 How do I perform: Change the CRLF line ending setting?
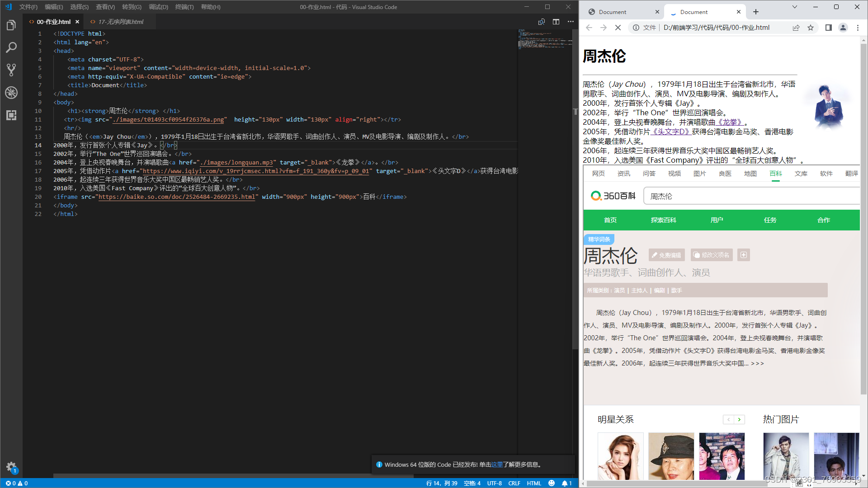514,483
